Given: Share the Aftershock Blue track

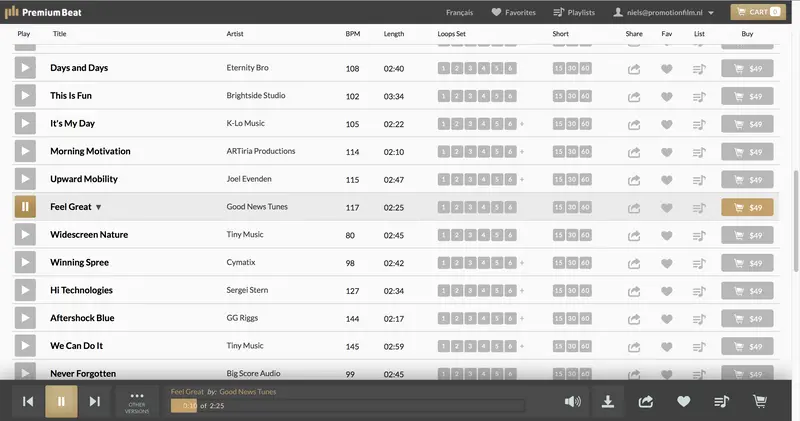Looking at the screenshot, I should click(x=634, y=319).
